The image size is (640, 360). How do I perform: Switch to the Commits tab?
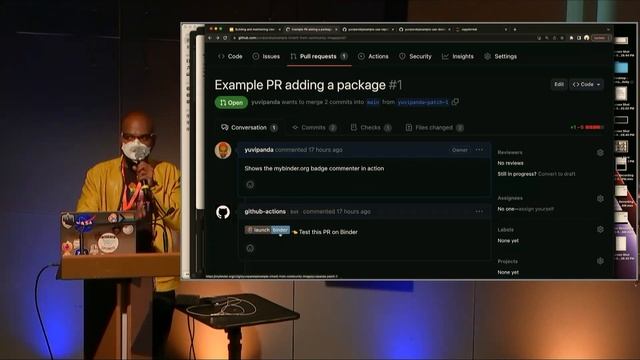314,128
